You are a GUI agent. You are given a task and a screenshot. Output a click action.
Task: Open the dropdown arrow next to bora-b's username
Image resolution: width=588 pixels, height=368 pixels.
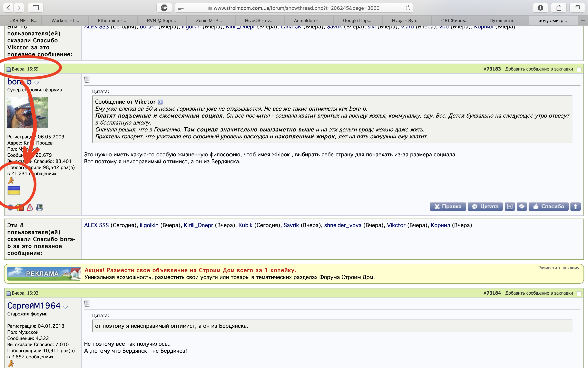[x=37, y=83]
